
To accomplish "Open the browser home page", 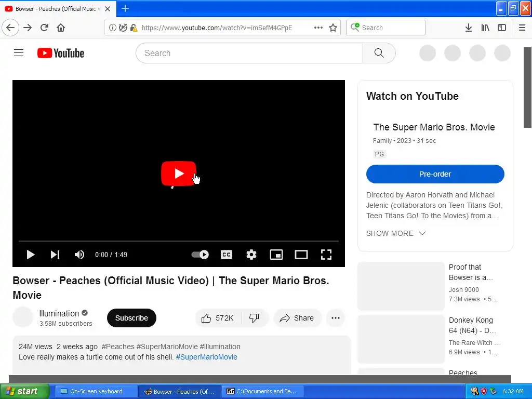I will coord(61,28).
